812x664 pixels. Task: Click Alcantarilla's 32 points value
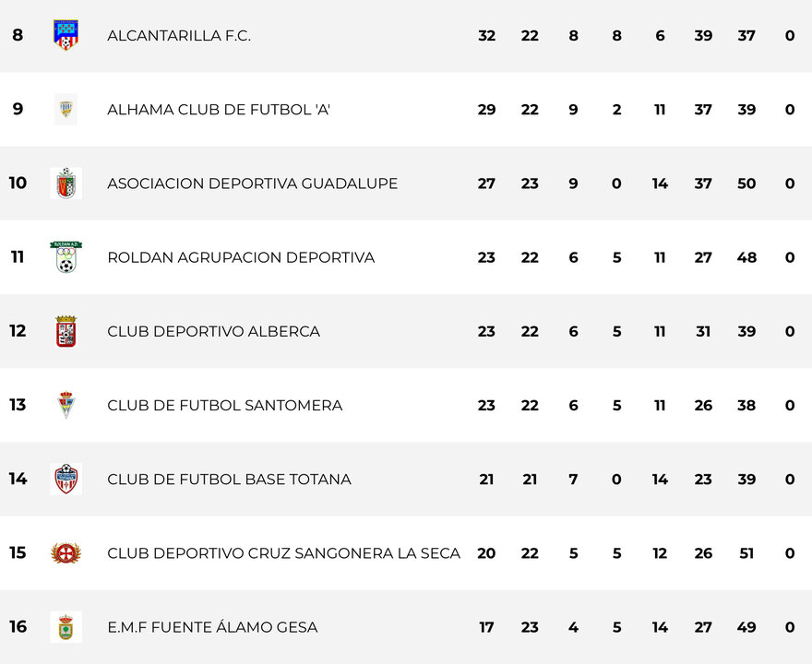(487, 36)
